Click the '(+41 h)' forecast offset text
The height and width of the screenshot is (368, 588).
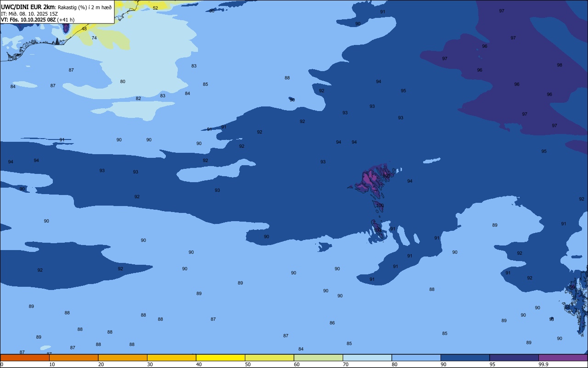66,20
